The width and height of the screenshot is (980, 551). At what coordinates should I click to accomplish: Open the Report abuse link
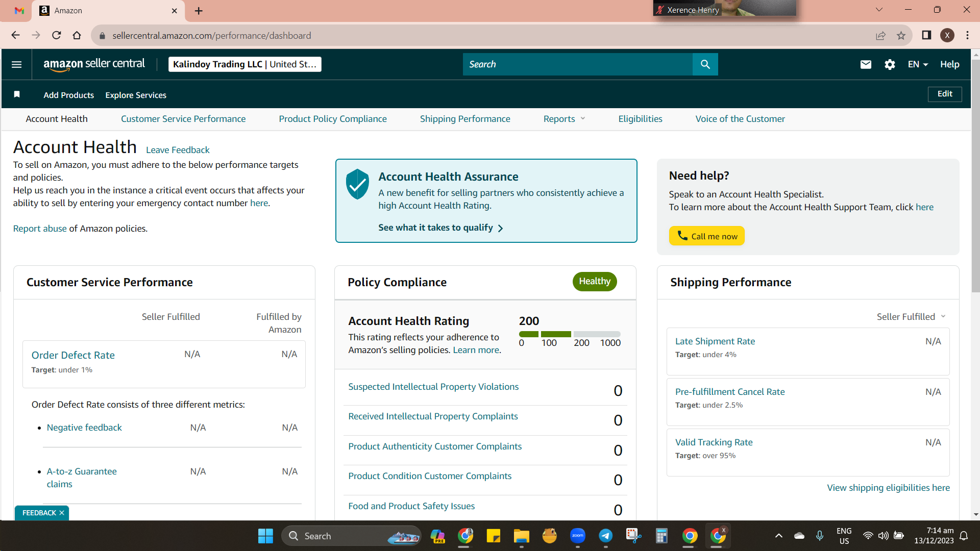tap(40, 229)
